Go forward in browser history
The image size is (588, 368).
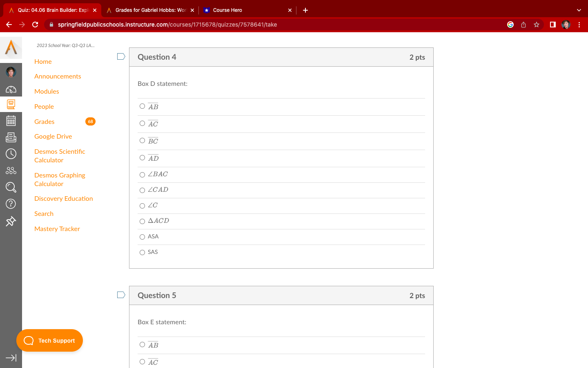point(22,25)
